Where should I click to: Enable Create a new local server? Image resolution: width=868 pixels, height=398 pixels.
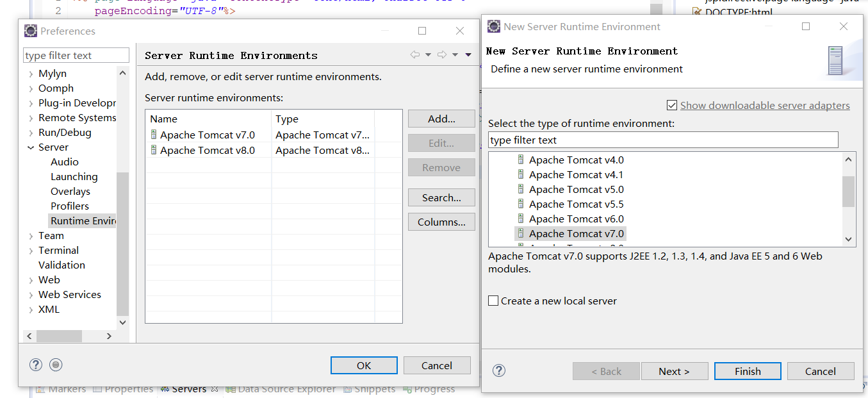493,301
